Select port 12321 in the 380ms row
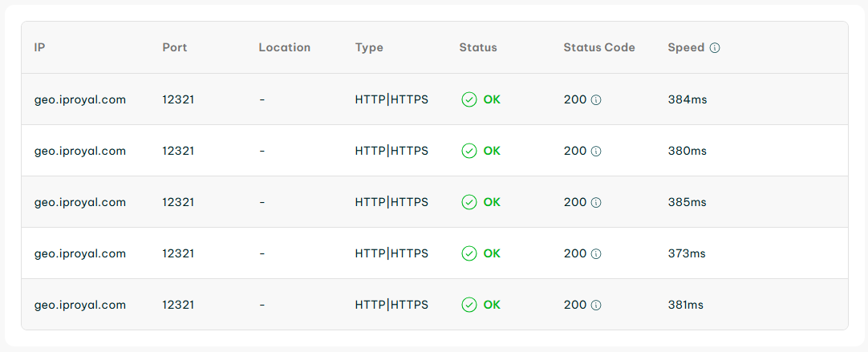 tap(178, 151)
